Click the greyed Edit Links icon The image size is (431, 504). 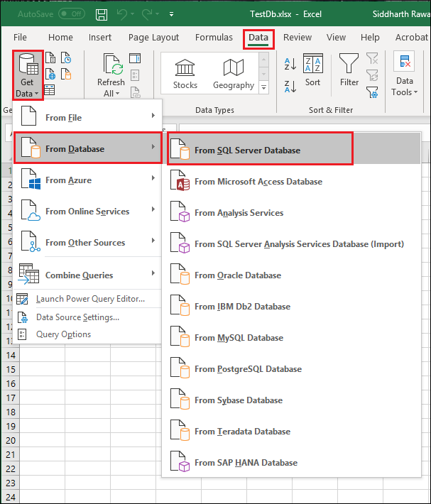click(x=136, y=92)
